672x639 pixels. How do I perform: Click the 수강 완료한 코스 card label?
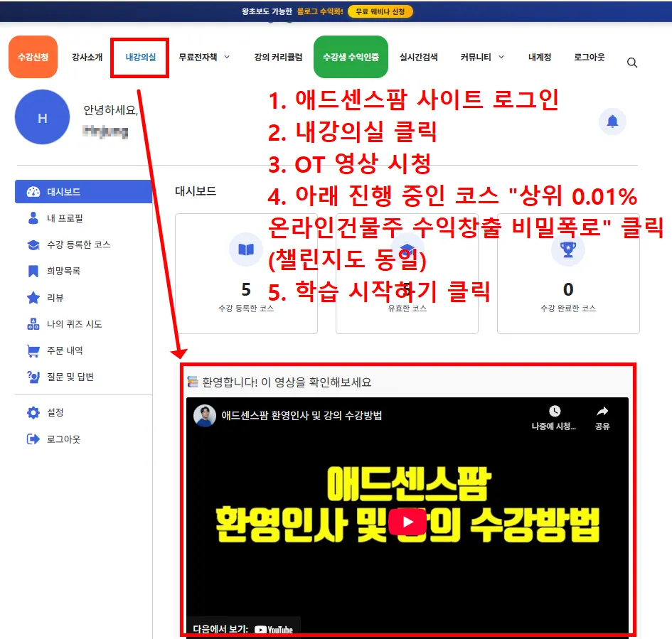pos(568,308)
